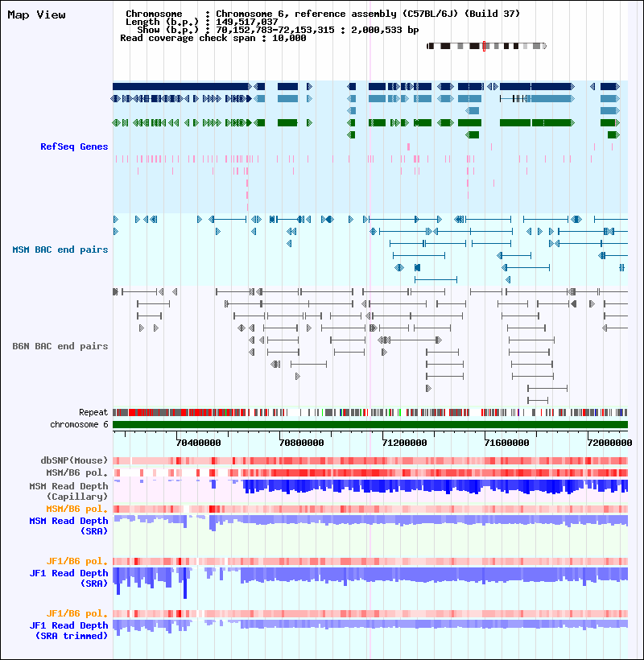
Task: Click the 71200000 axis position label
Action: 404,443
